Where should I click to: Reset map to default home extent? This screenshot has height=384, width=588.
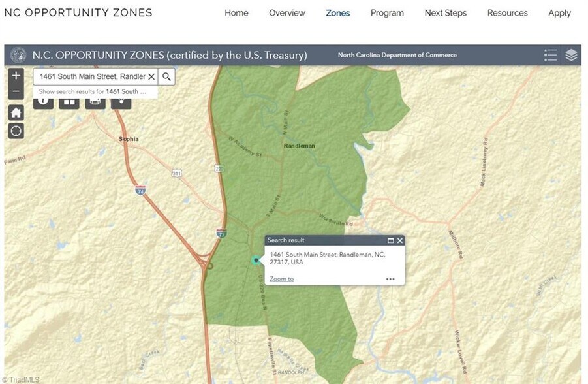click(x=16, y=112)
